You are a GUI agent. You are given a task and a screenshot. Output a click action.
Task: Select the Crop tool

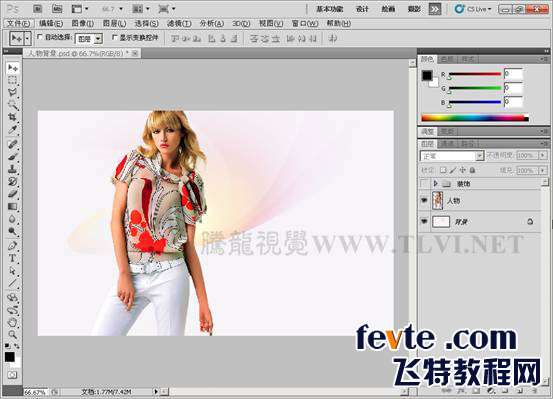click(13, 117)
